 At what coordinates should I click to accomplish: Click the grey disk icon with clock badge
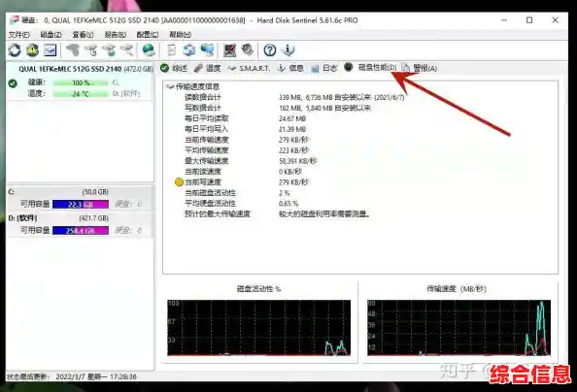[x=90, y=50]
